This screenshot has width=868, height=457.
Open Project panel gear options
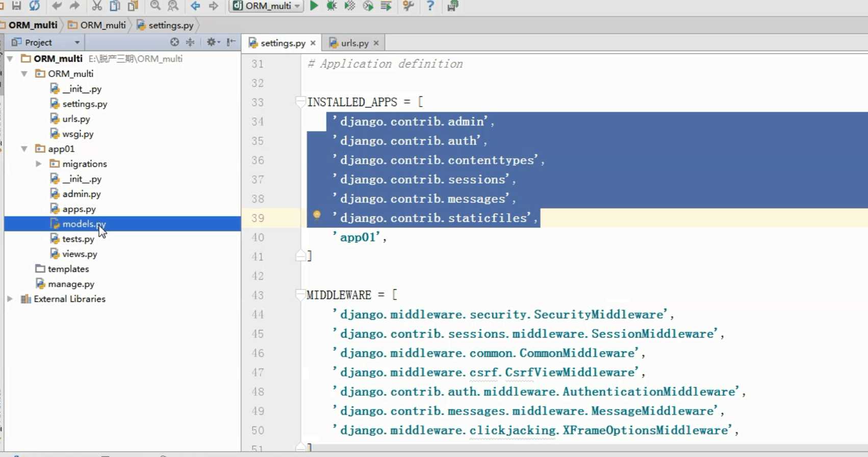click(213, 42)
